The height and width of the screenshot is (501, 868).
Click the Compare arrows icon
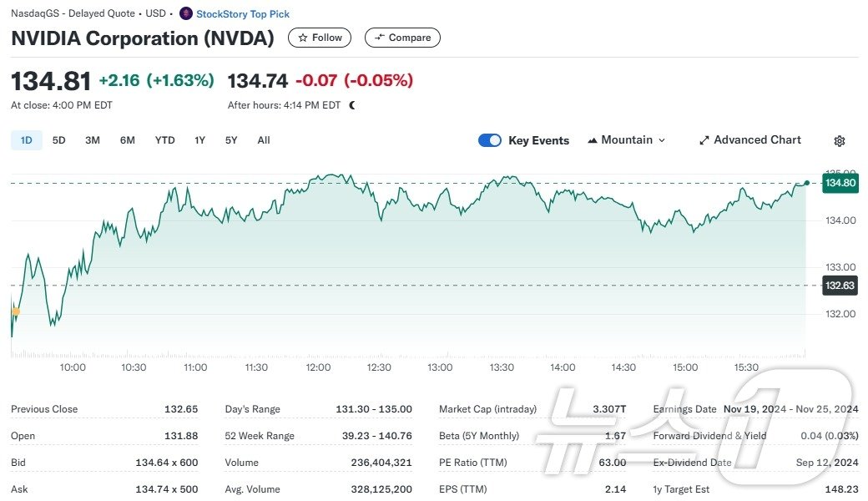pyautogui.click(x=380, y=38)
